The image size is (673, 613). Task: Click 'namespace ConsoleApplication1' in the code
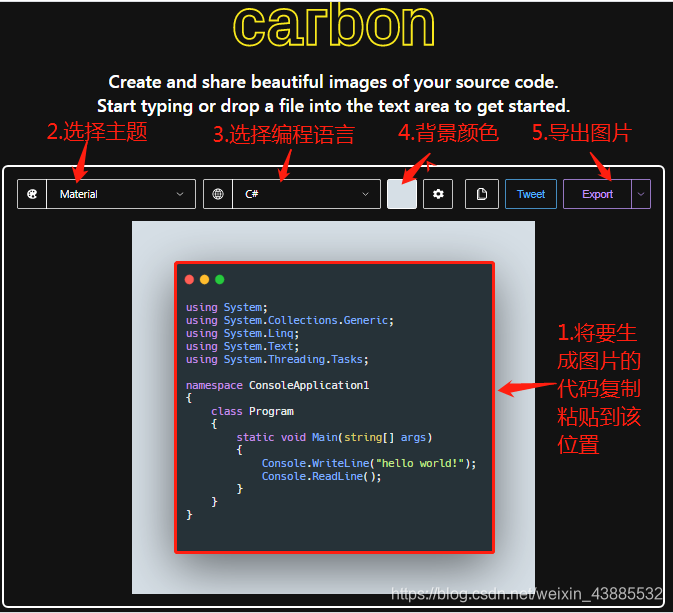(277, 385)
